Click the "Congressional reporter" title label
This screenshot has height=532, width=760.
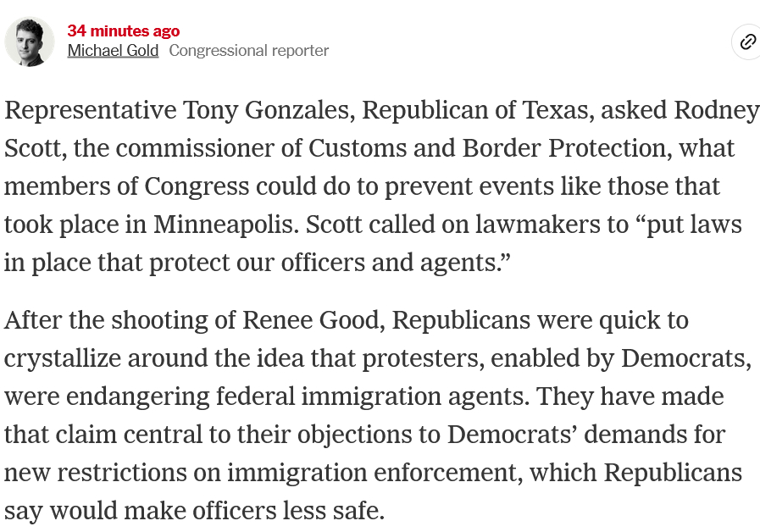(x=248, y=50)
